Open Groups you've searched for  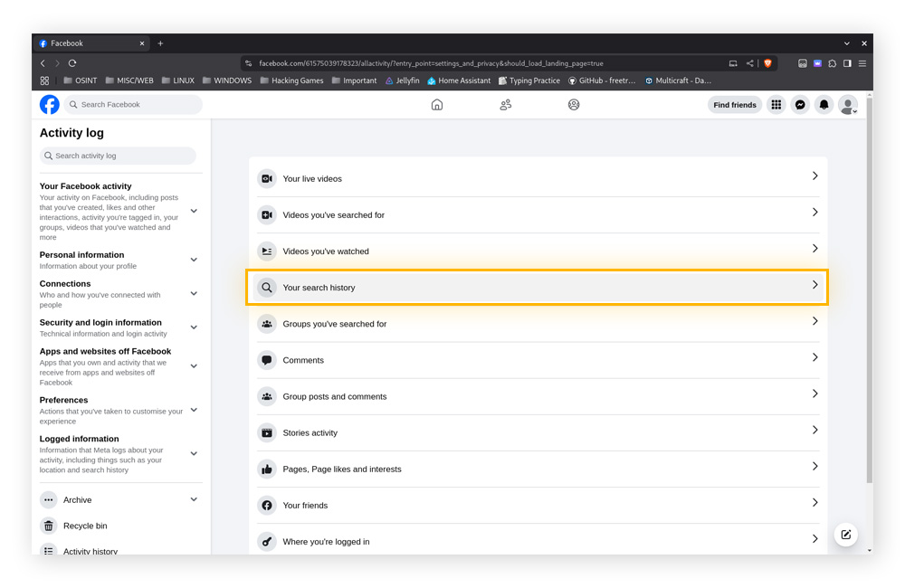[x=538, y=324]
